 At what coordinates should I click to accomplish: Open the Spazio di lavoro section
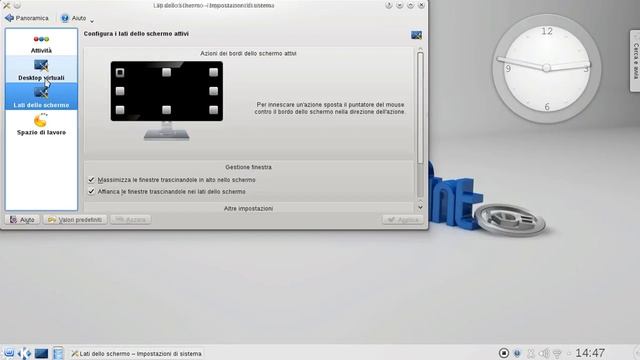point(41,124)
